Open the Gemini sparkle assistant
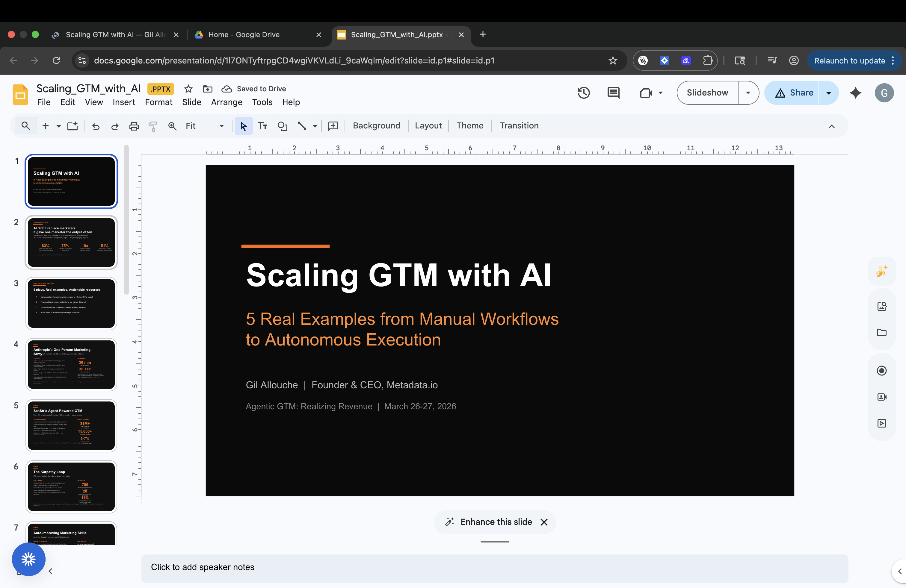The image size is (906, 588). 855,93
